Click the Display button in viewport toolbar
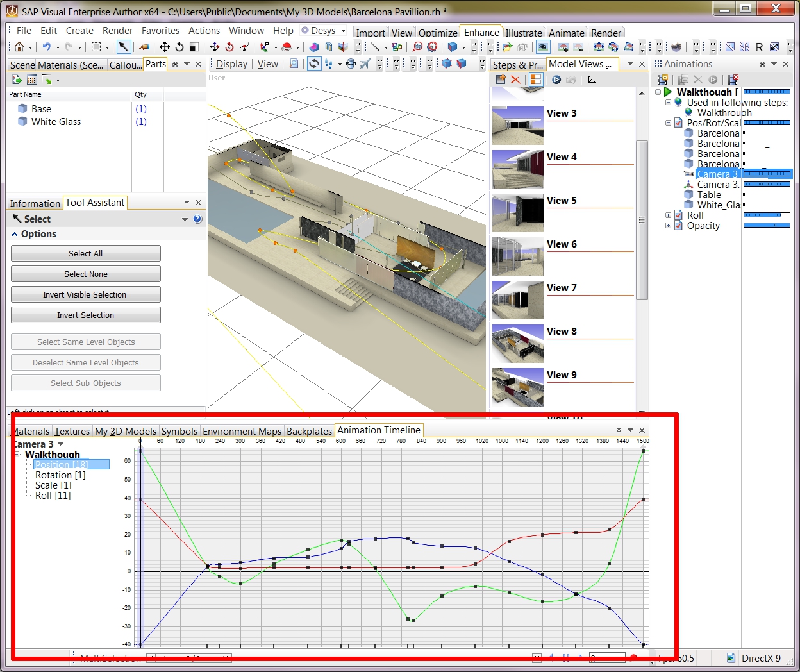 click(x=231, y=64)
